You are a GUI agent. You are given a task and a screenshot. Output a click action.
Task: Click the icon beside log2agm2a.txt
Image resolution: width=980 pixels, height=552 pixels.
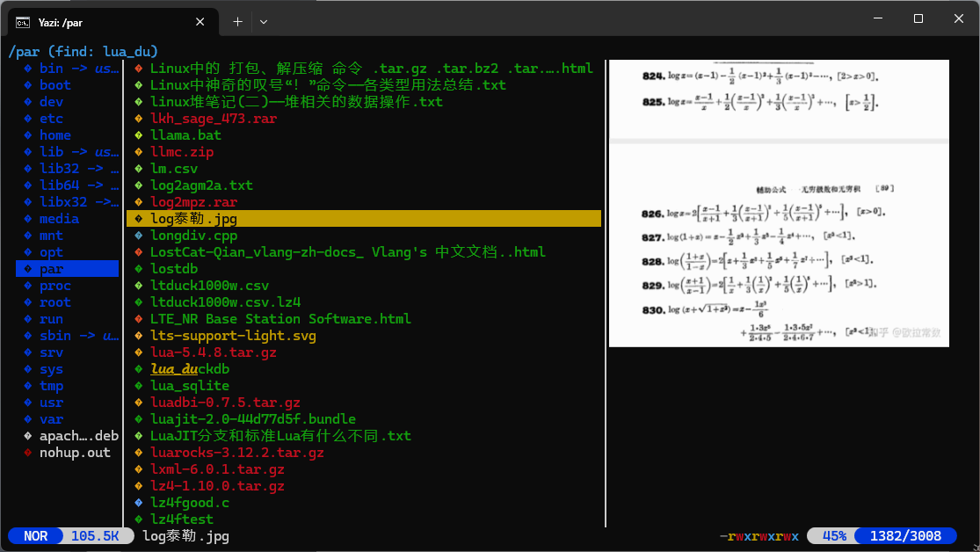click(139, 185)
